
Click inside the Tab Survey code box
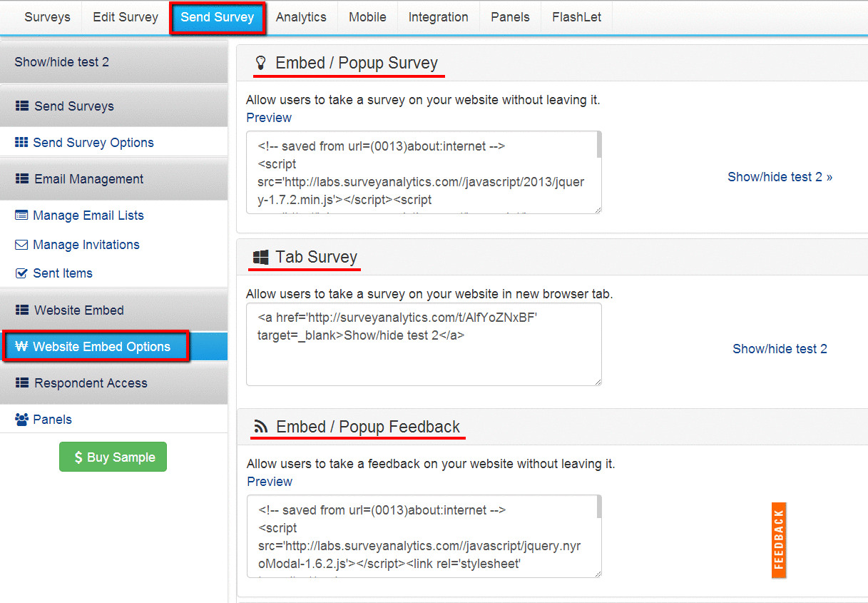(424, 344)
